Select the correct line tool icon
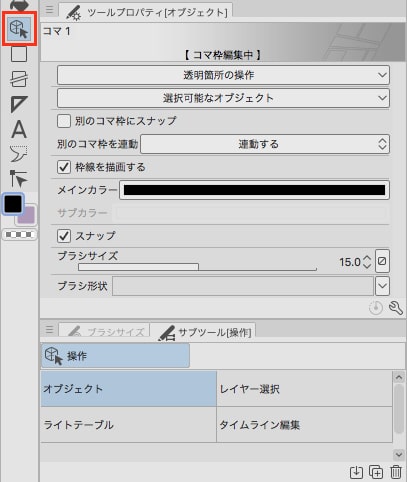 pos(19,179)
